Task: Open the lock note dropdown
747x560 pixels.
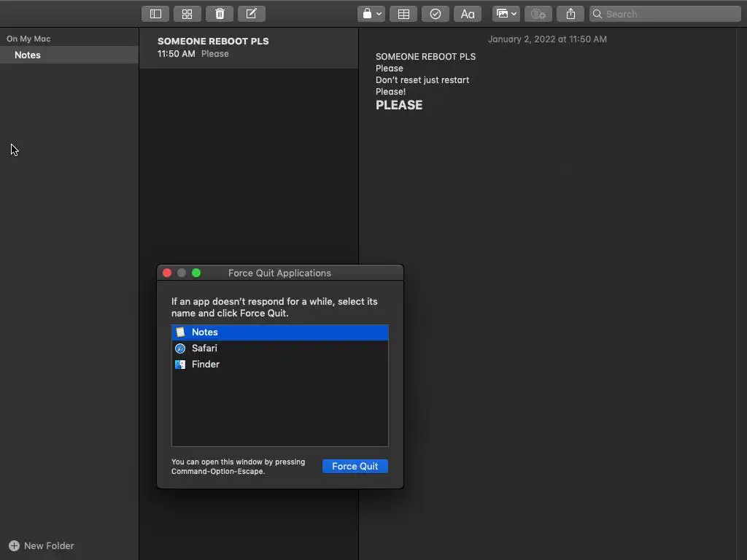Action: click(371, 14)
